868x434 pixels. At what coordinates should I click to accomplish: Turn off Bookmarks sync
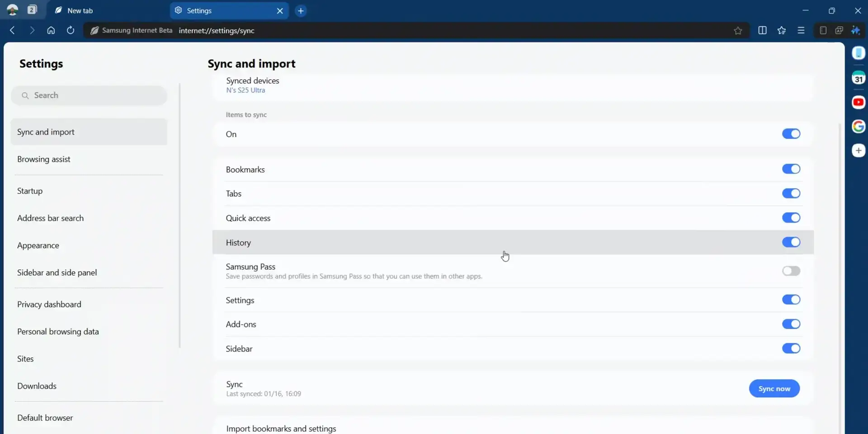click(x=791, y=169)
